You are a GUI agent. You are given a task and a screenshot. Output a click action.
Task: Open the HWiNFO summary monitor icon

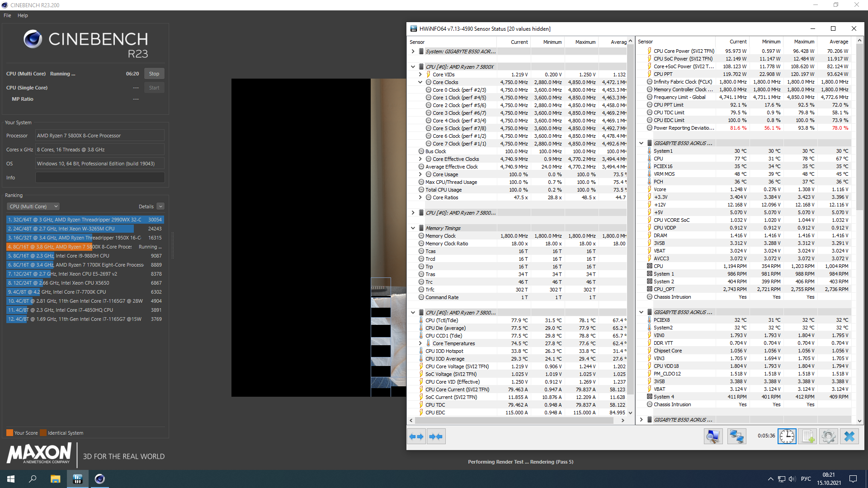coord(713,436)
